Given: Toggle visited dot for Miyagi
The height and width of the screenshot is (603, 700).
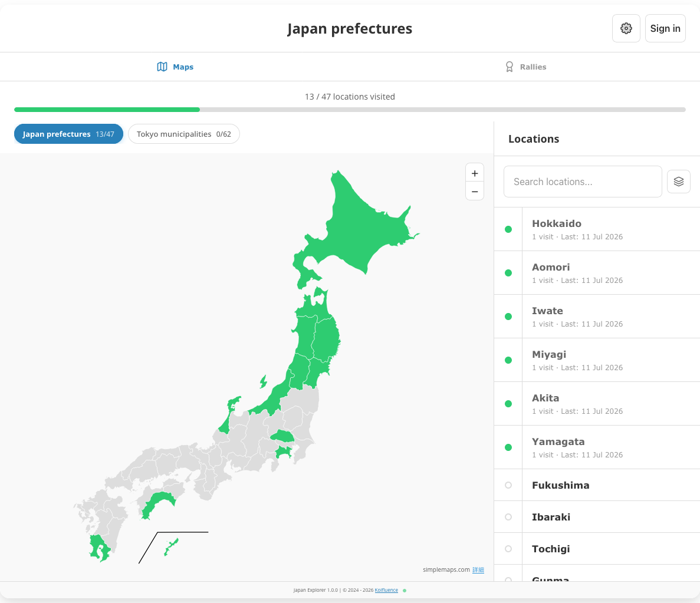Looking at the screenshot, I should click(x=508, y=360).
